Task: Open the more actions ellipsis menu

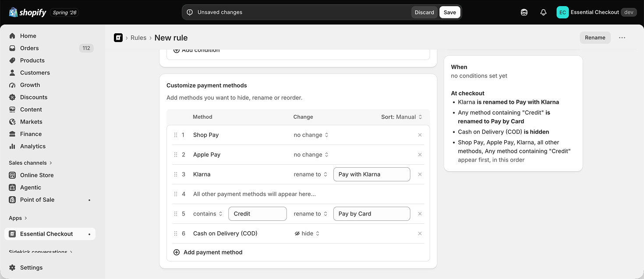Action: (622, 38)
